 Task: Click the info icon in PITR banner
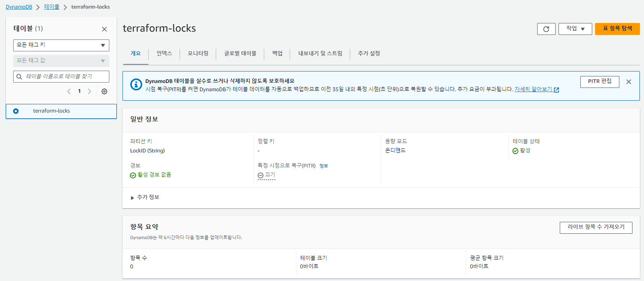(x=136, y=85)
